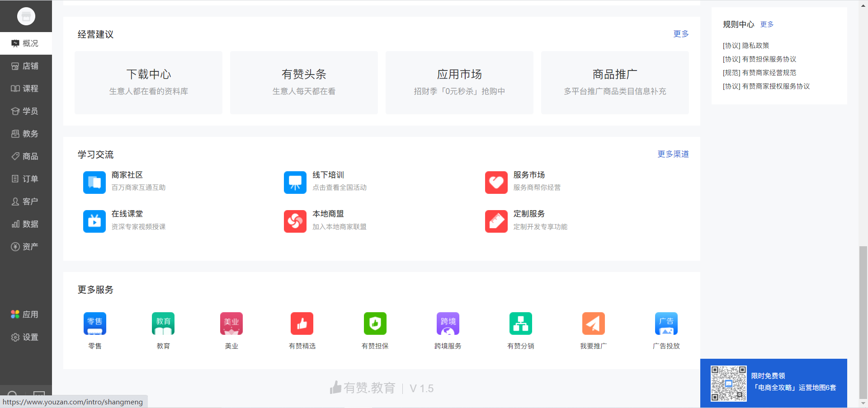Click the 服务市场 title text

coord(529,175)
